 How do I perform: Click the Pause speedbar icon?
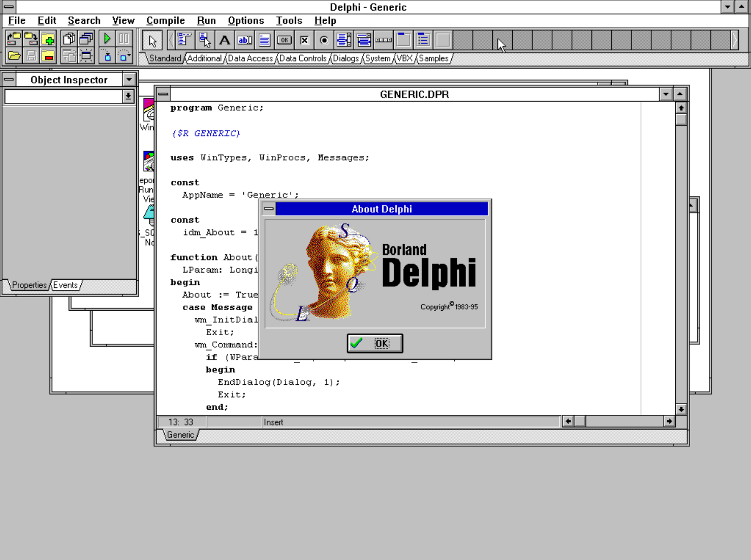[123, 39]
